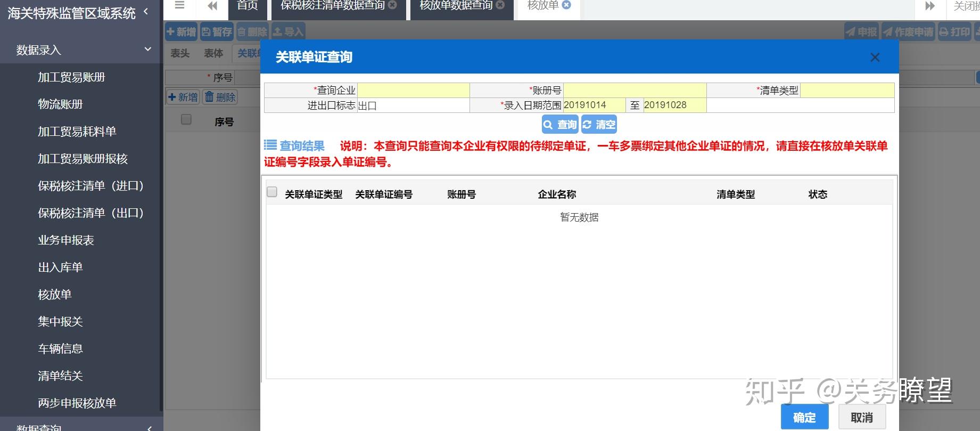The image size is (980, 431).
Task: Click the 查询结果 list icon heading
Action: point(294,145)
